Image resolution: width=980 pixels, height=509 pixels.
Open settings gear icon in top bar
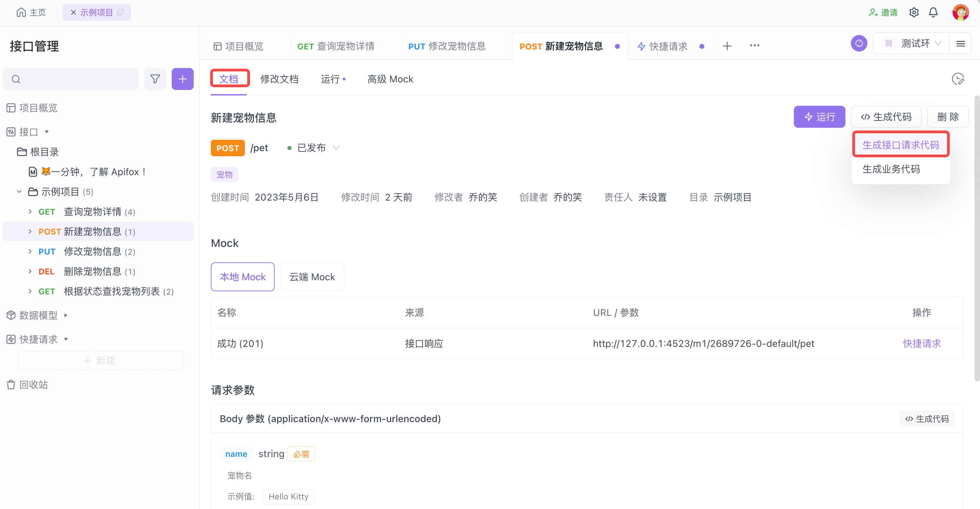coord(914,13)
